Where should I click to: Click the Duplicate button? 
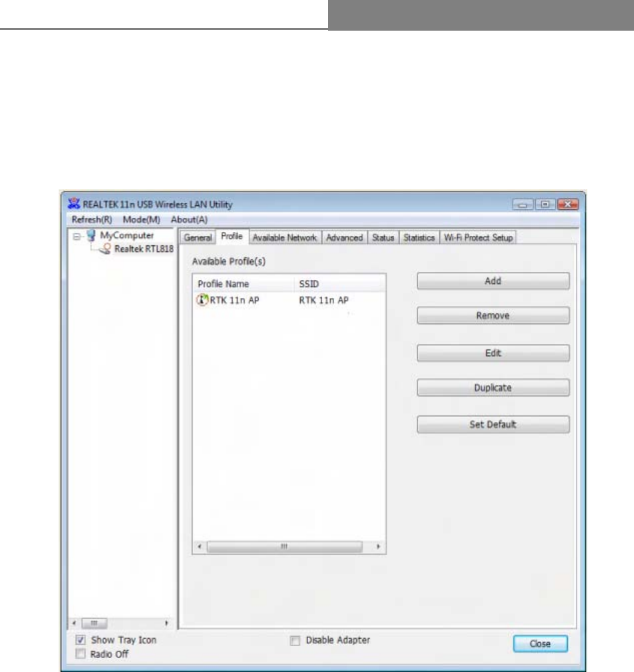click(493, 387)
